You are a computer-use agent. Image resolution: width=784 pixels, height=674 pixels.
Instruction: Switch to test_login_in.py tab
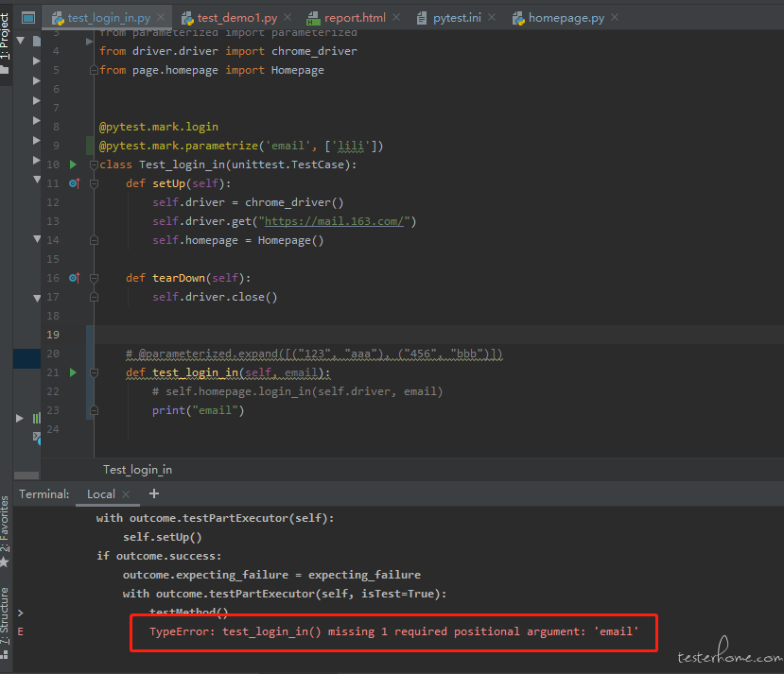(x=109, y=18)
